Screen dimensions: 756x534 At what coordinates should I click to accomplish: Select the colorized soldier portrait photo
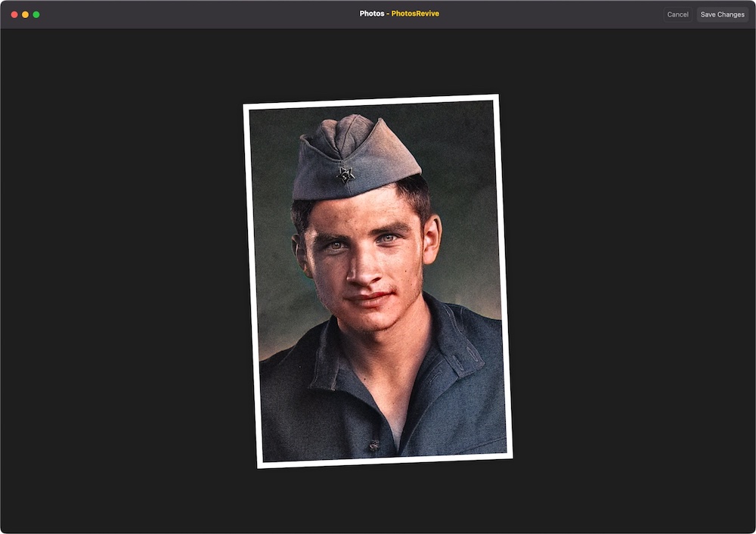click(x=377, y=281)
